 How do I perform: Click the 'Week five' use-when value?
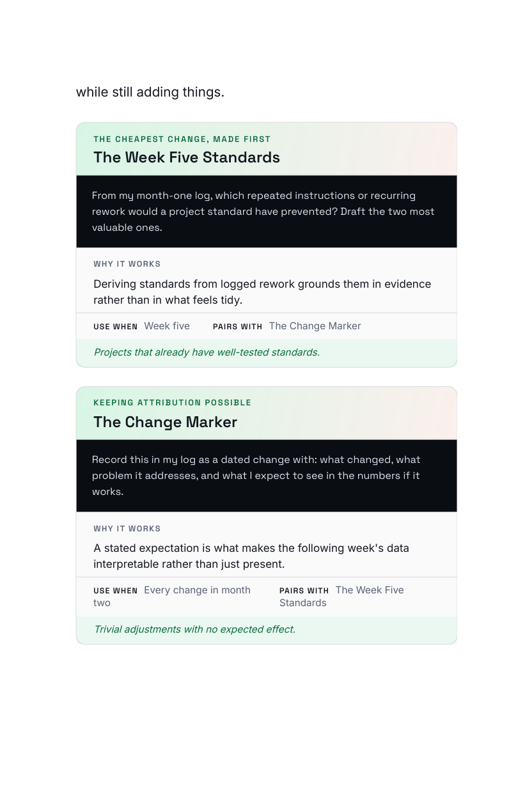(x=167, y=326)
